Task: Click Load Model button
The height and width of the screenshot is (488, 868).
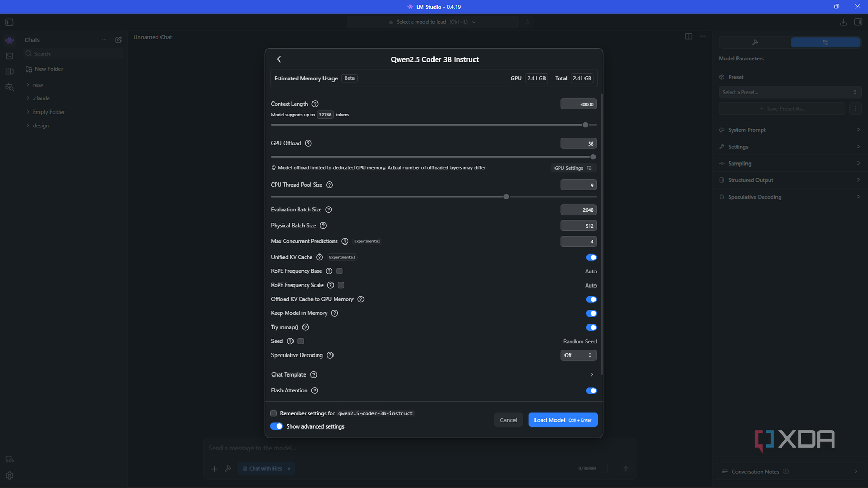Action: pos(563,420)
